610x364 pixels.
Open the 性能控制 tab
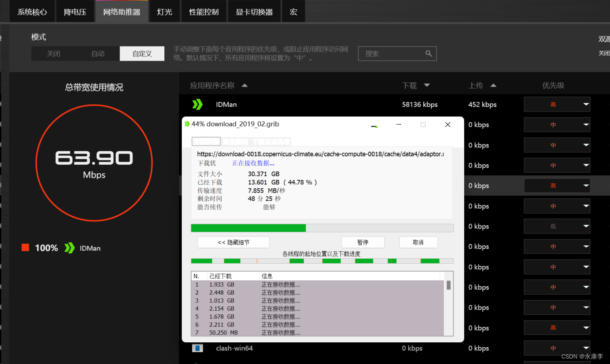(204, 12)
